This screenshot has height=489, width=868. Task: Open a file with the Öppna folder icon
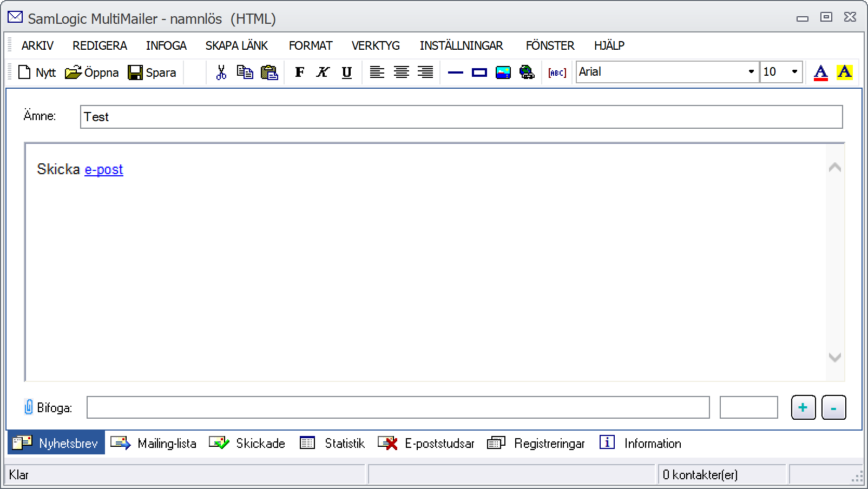coord(73,72)
